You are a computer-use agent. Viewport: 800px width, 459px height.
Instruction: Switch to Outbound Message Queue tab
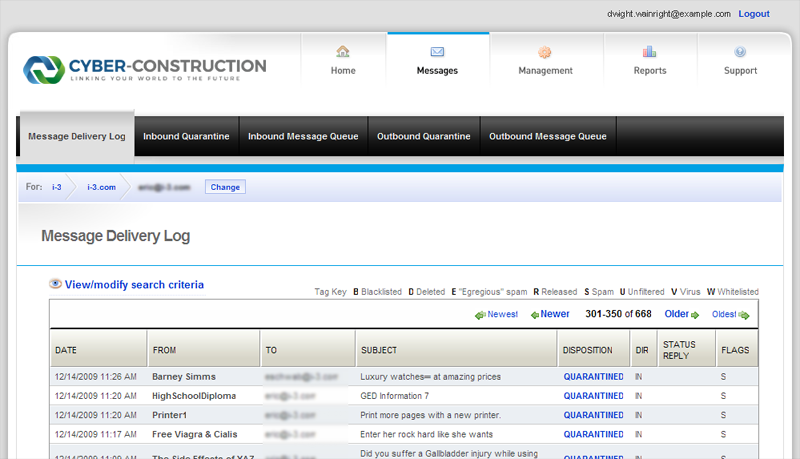pyautogui.click(x=548, y=136)
